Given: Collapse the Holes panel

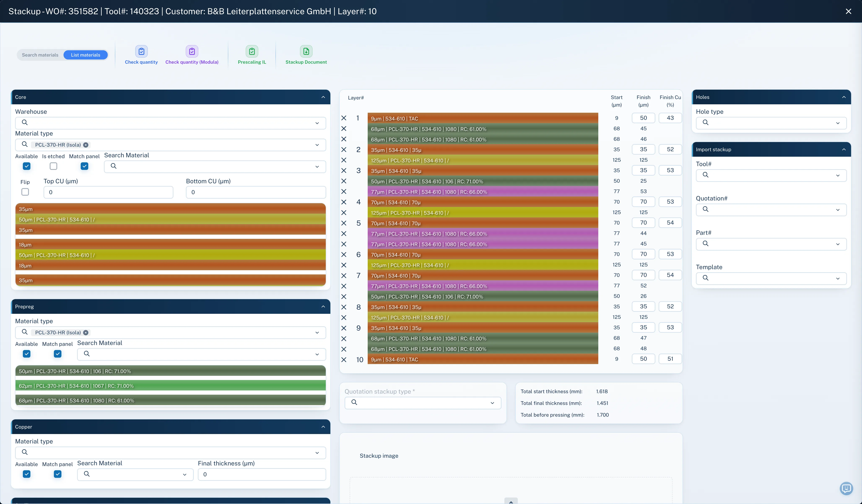Looking at the screenshot, I should coord(844,97).
